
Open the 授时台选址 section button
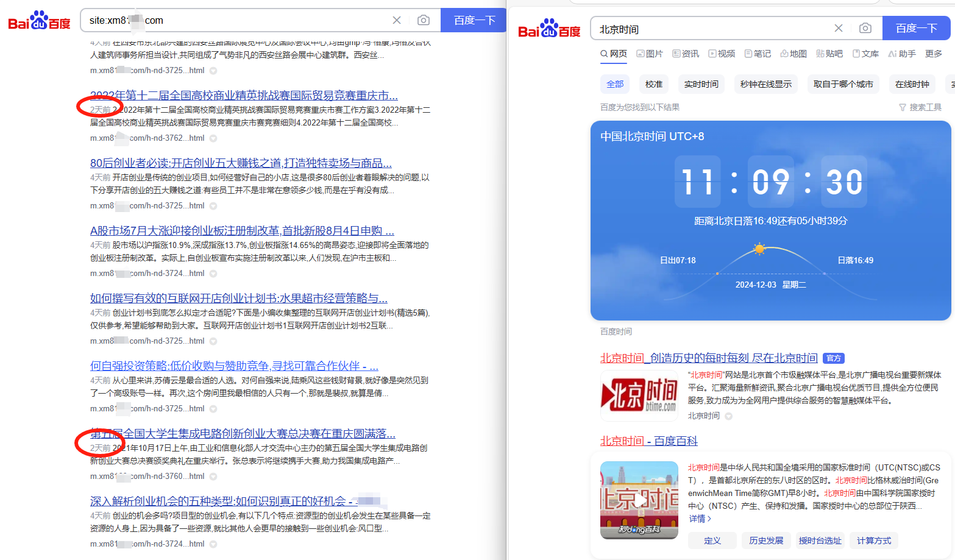(x=820, y=541)
